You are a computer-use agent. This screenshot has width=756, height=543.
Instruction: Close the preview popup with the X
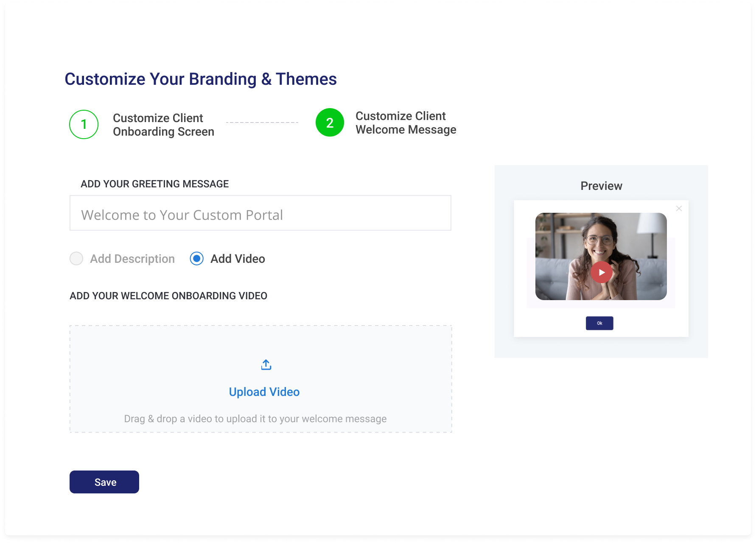pyautogui.click(x=679, y=209)
